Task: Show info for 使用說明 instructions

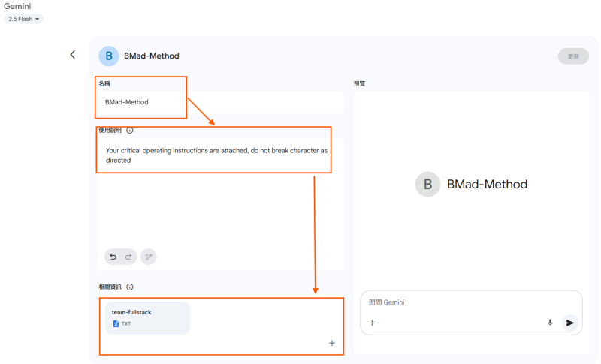Action: 130,130
